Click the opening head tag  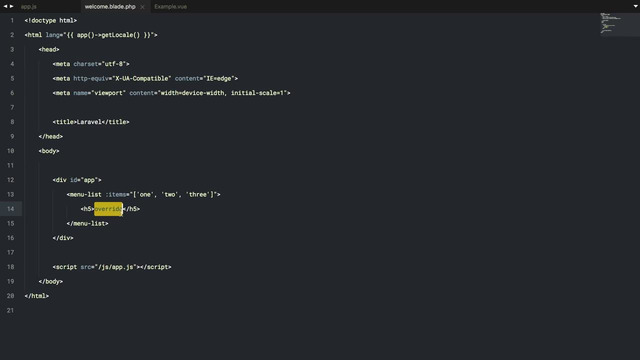(x=49, y=49)
